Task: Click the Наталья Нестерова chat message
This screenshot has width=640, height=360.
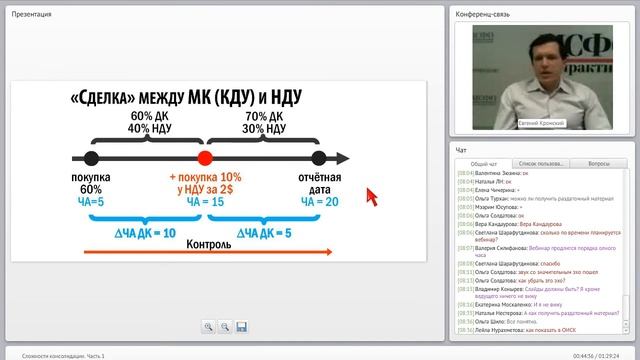Action: (538, 313)
